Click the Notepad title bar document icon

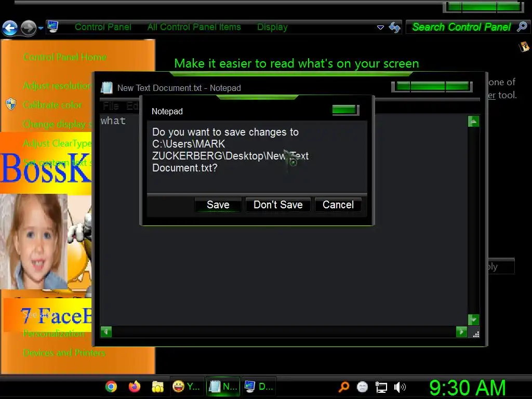(x=107, y=87)
